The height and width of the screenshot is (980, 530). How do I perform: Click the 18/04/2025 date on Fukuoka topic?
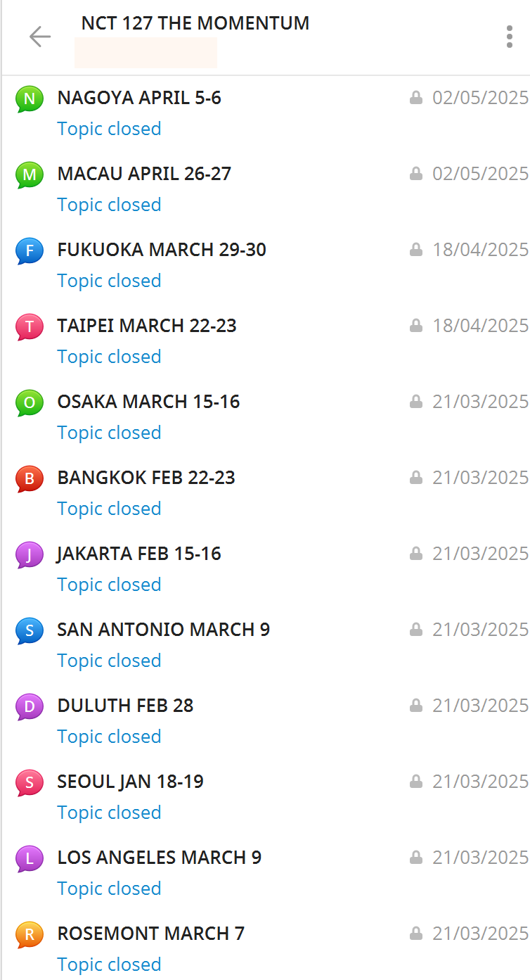point(480,250)
